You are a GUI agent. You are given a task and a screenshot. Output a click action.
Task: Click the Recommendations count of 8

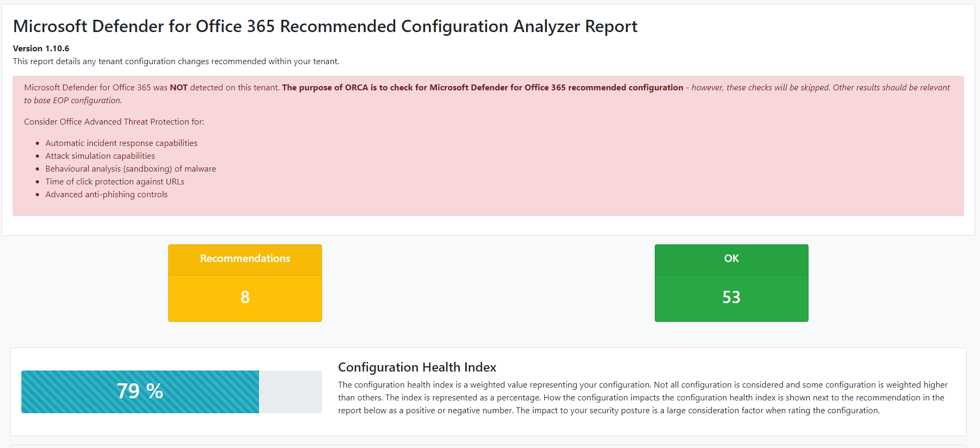coord(245,297)
